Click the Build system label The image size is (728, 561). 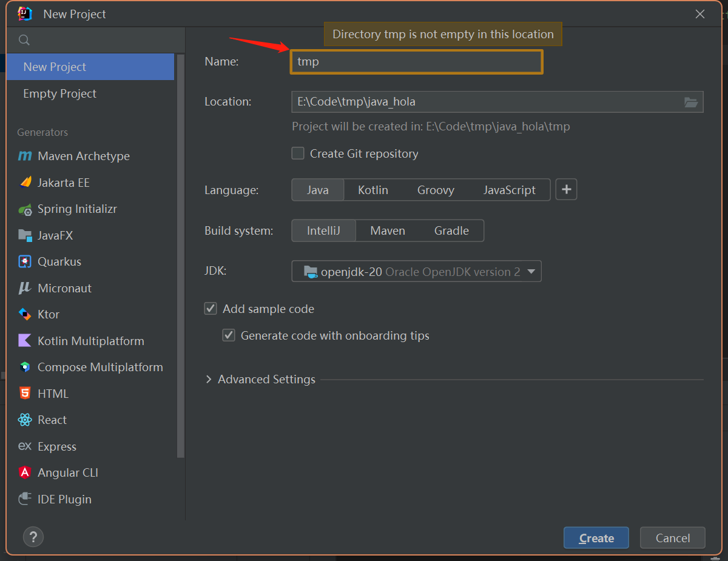click(239, 230)
